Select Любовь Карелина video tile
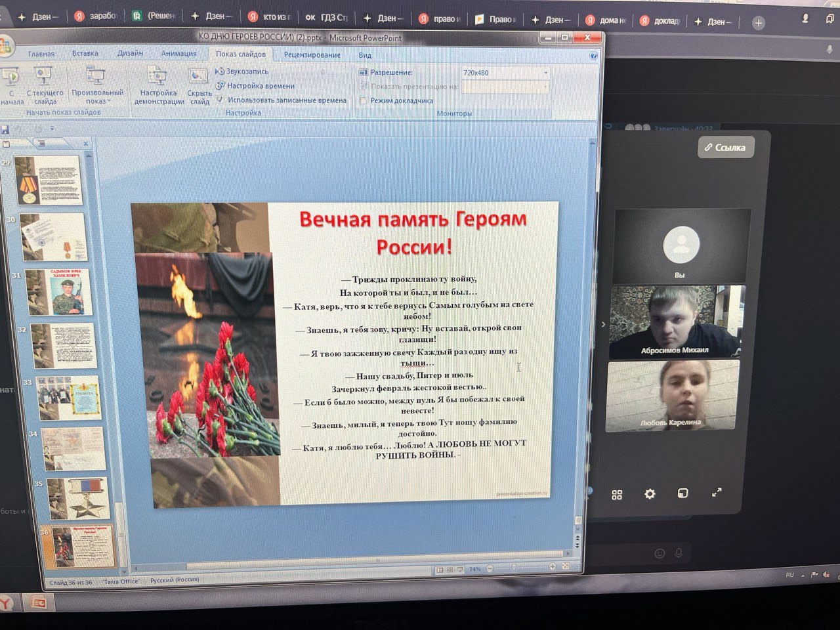The width and height of the screenshot is (840, 630). click(x=673, y=396)
